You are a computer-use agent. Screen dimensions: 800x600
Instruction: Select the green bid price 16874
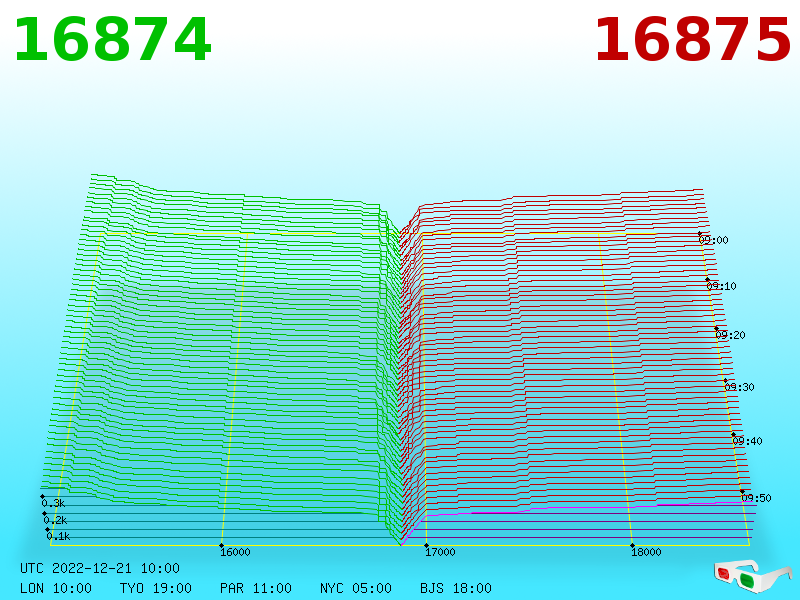point(113,40)
